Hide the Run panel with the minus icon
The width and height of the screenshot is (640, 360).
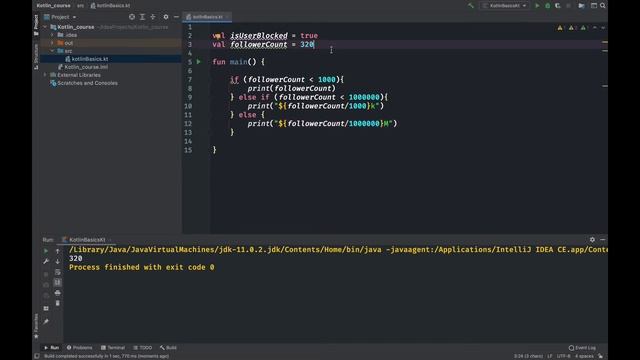[602, 240]
